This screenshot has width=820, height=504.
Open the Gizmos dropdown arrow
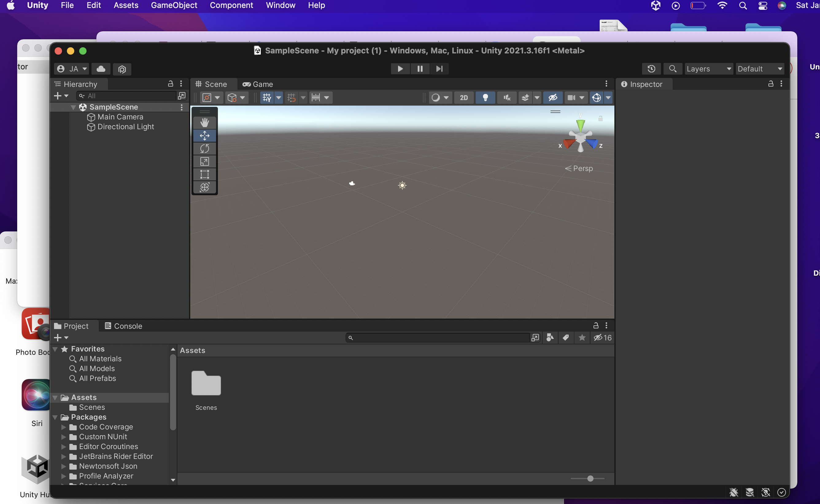pyautogui.click(x=609, y=98)
